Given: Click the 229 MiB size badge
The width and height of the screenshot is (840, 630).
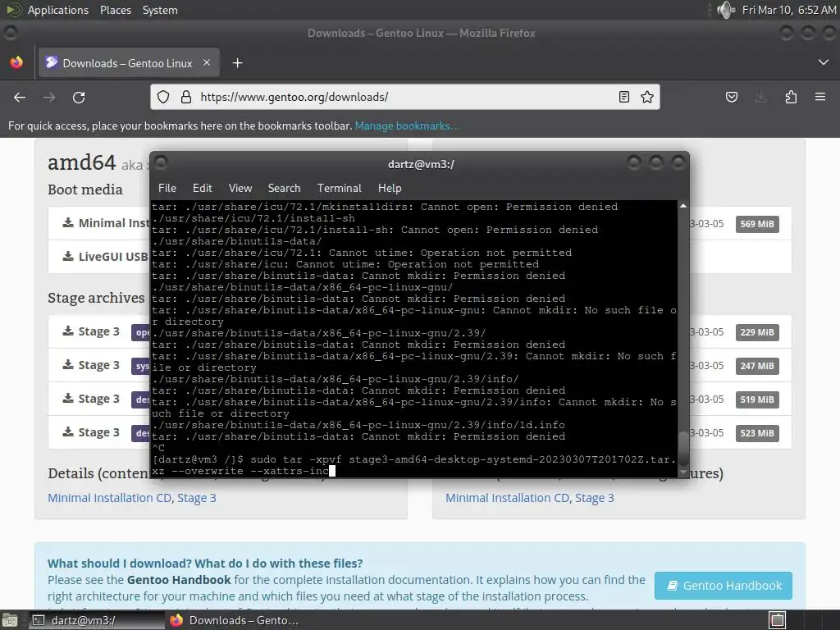Looking at the screenshot, I should [x=757, y=332].
